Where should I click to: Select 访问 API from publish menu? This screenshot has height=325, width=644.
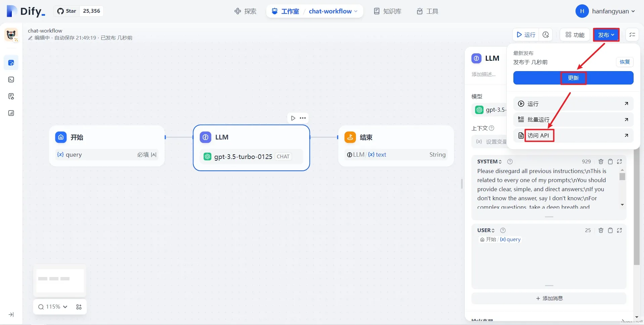click(539, 136)
